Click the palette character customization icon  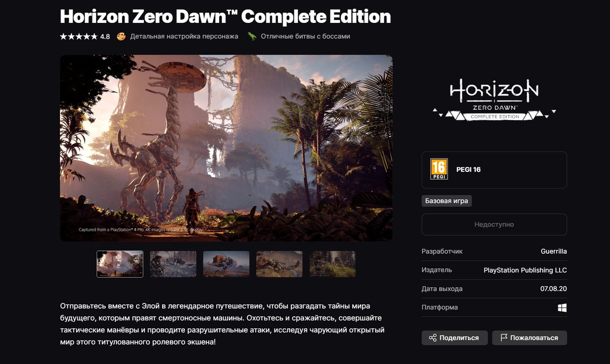(x=121, y=37)
